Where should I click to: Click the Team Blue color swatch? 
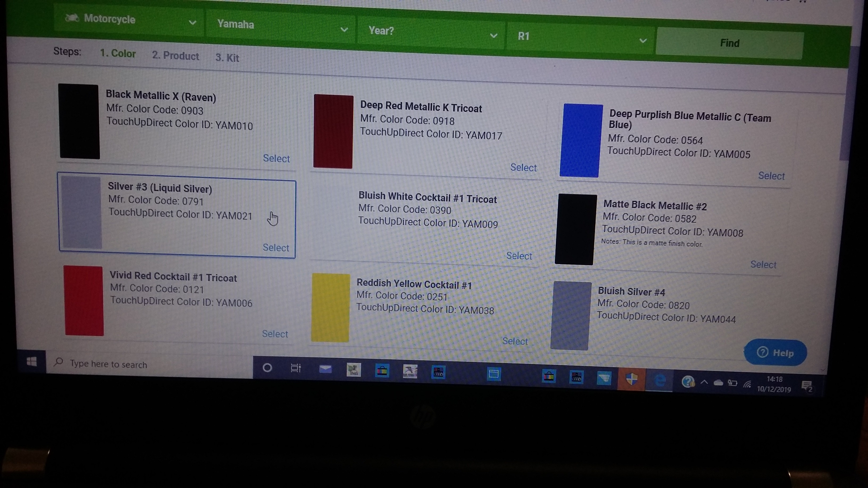[x=581, y=140]
